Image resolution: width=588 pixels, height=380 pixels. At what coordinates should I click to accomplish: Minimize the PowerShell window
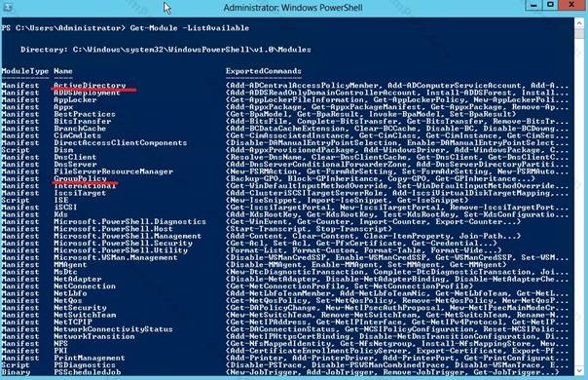(x=533, y=5)
